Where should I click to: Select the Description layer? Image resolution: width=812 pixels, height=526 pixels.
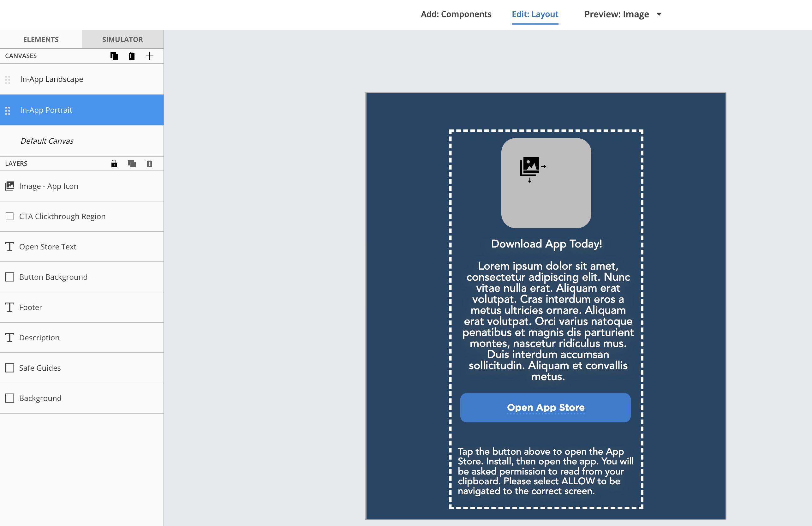tap(82, 337)
